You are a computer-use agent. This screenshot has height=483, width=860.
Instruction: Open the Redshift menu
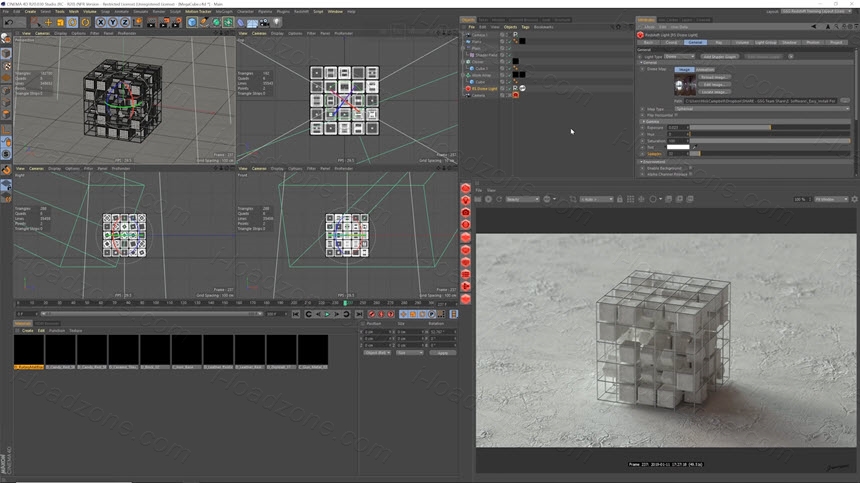coord(301,12)
